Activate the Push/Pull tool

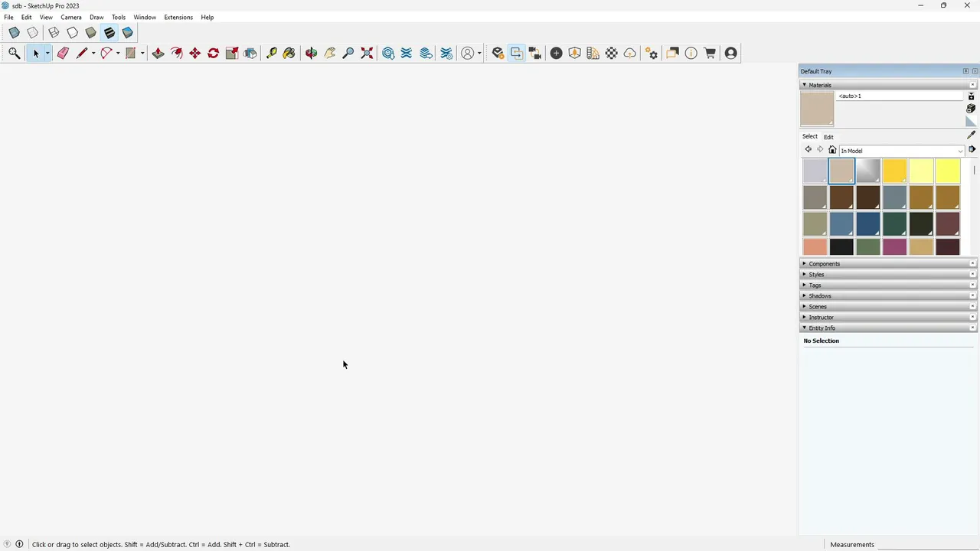pos(158,53)
